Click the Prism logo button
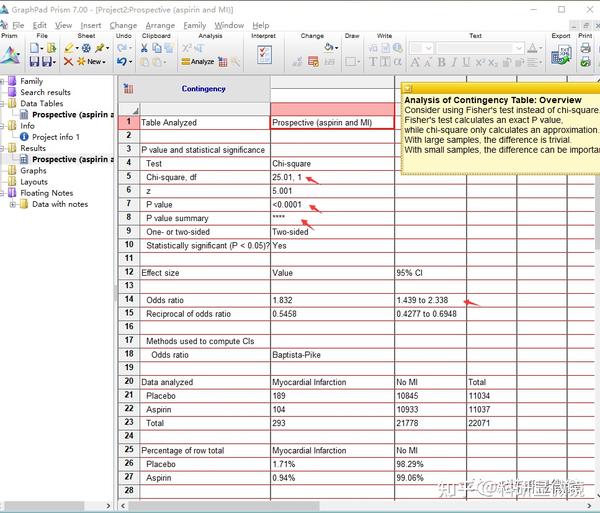600x513 pixels. [x=10, y=55]
